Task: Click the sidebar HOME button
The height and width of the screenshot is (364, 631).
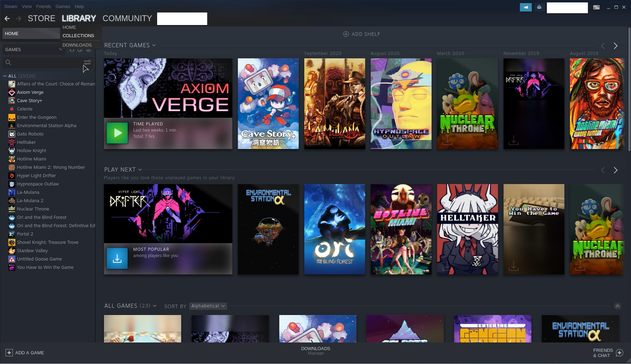Action: pos(31,33)
